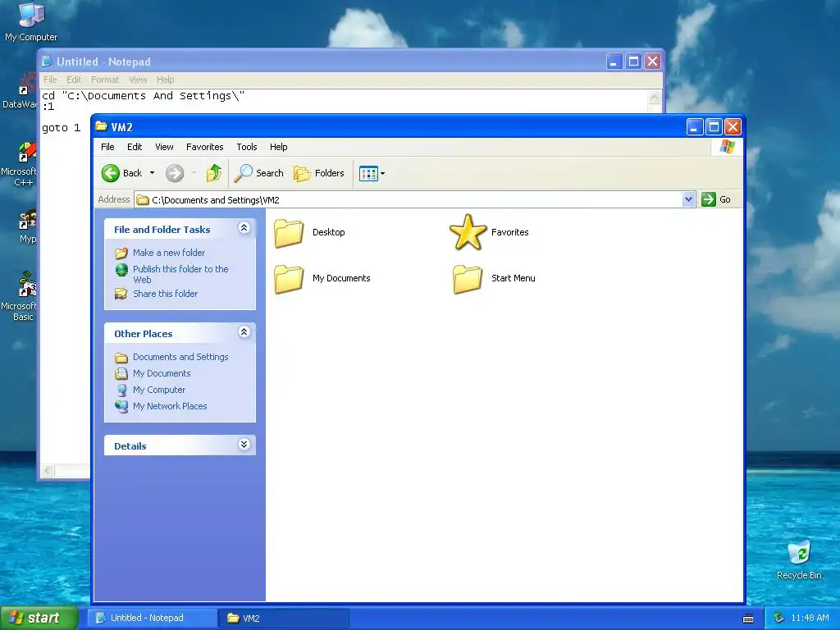
Task: Click the VM2 window title bar folder icon
Action: [x=101, y=127]
